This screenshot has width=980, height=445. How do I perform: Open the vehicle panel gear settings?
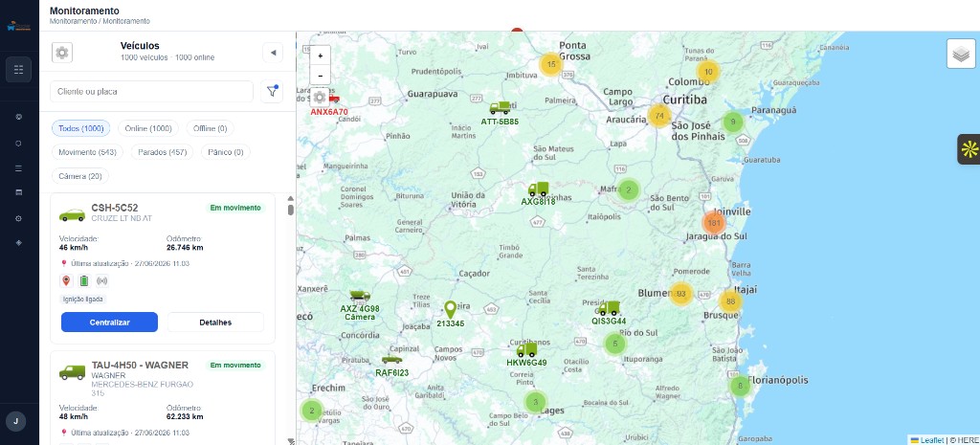[62, 53]
